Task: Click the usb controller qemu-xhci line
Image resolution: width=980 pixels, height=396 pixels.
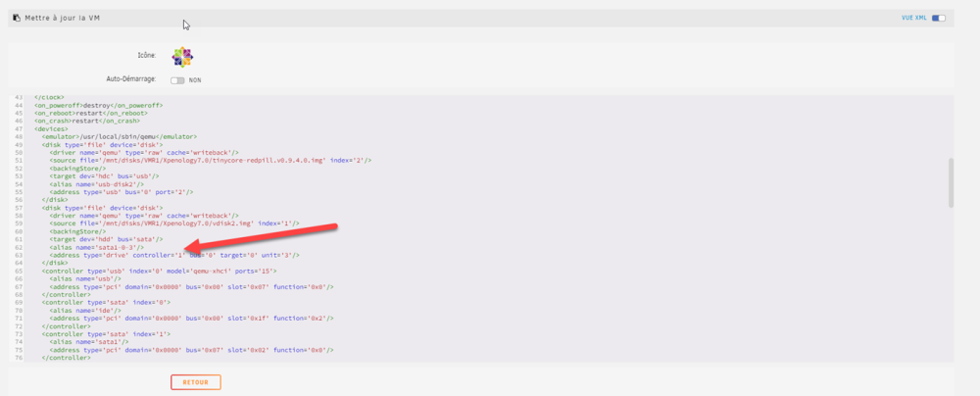Action: click(160, 271)
